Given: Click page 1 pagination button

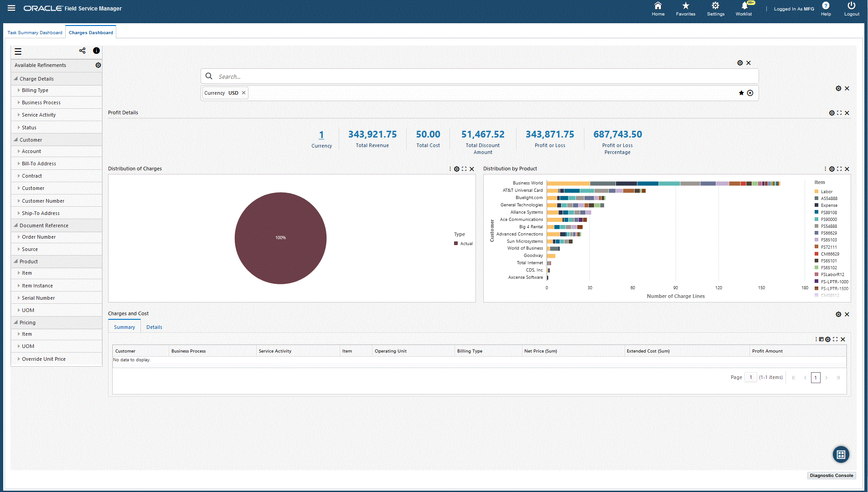Looking at the screenshot, I should [x=816, y=378].
